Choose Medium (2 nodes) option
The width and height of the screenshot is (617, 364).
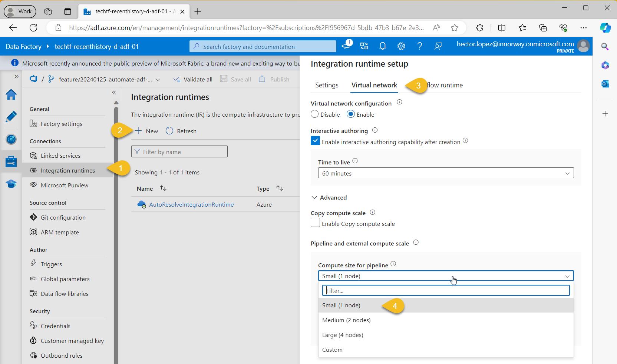point(446,320)
